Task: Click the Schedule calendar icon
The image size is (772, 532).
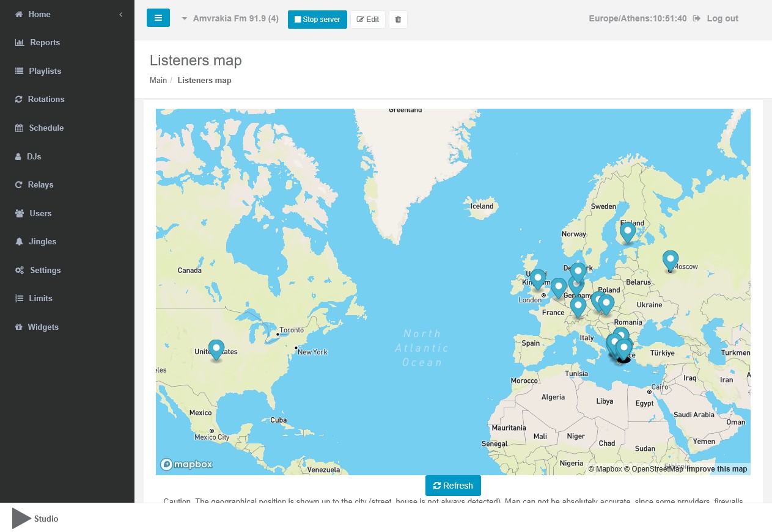Action: coord(19,128)
